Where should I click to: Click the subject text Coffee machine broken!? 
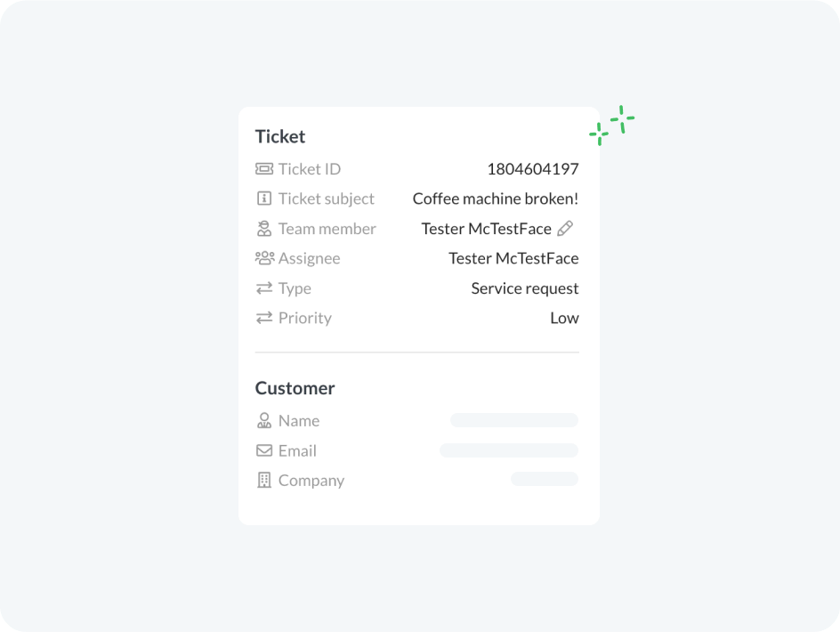click(496, 199)
